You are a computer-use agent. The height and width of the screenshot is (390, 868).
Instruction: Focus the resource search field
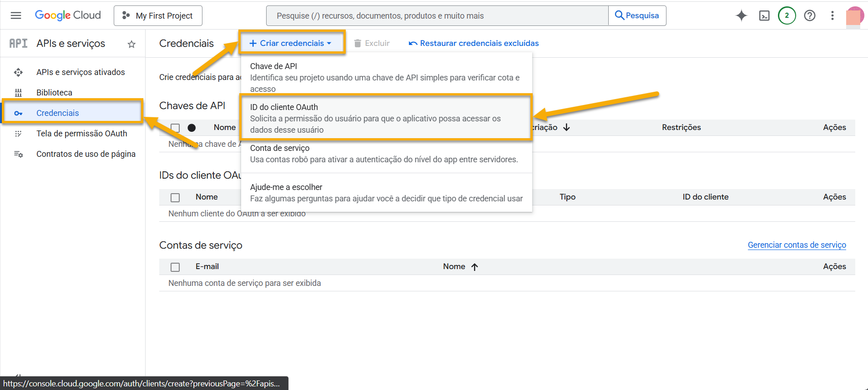[437, 16]
